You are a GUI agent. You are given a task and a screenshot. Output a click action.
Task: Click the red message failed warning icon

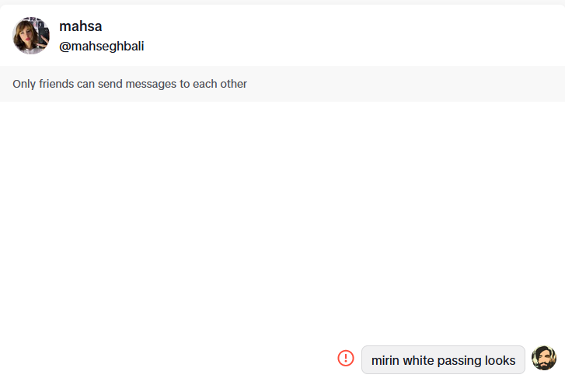[346, 358]
